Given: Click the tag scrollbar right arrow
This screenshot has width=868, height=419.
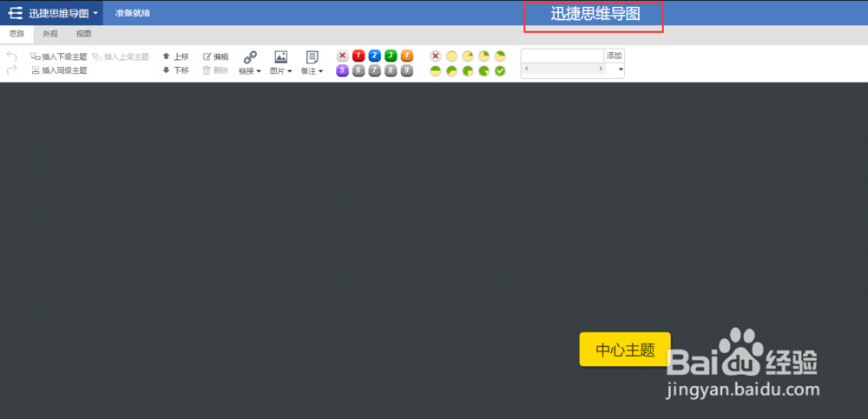Looking at the screenshot, I should pos(602,69).
